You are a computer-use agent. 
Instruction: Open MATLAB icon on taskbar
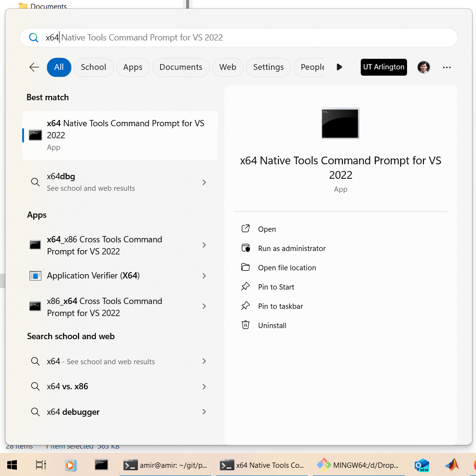pyautogui.click(x=452, y=465)
